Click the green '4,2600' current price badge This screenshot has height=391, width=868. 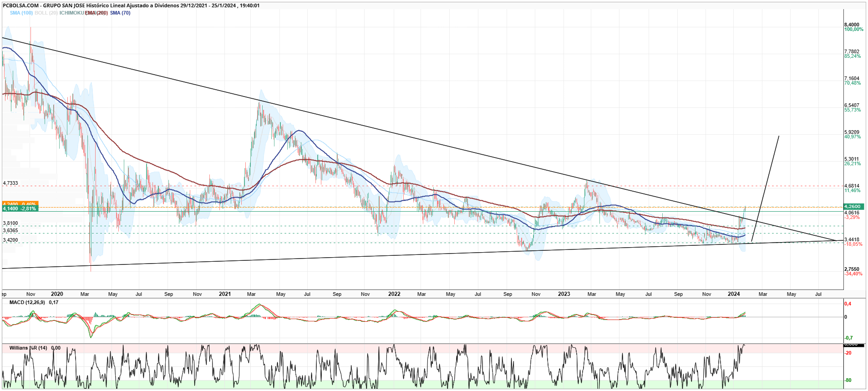pos(854,207)
